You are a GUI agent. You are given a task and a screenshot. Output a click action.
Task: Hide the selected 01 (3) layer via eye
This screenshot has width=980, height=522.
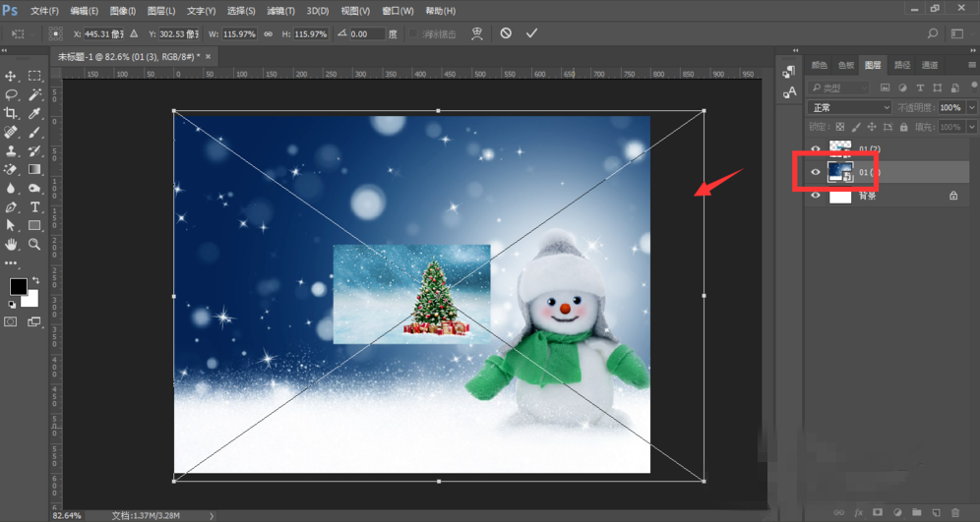815,172
